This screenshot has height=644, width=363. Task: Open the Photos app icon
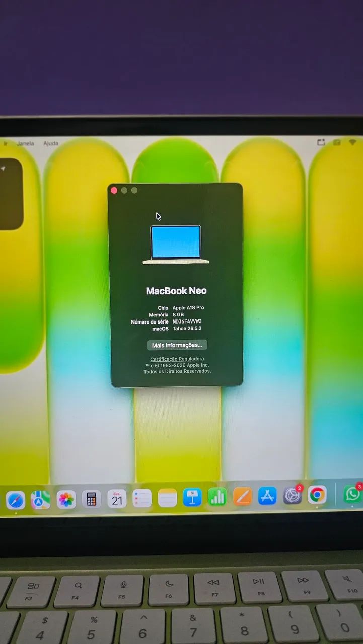click(66, 499)
